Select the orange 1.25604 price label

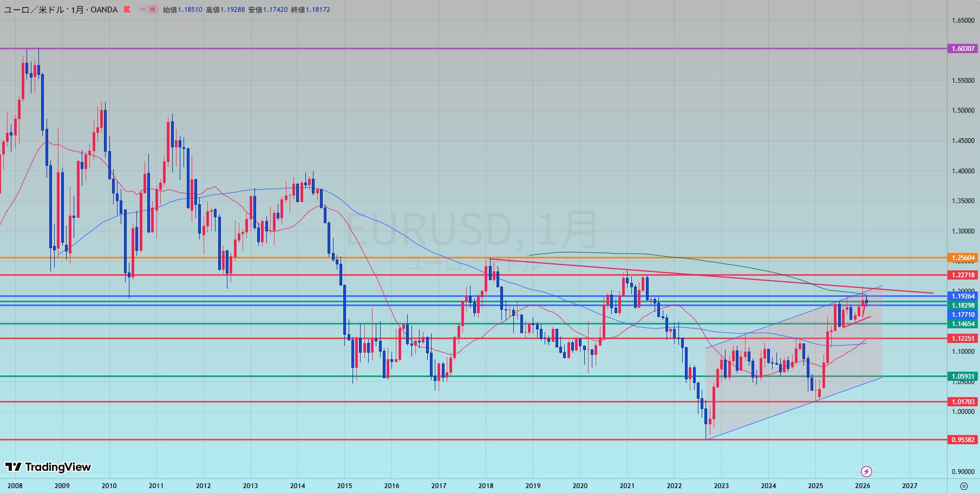[963, 258]
